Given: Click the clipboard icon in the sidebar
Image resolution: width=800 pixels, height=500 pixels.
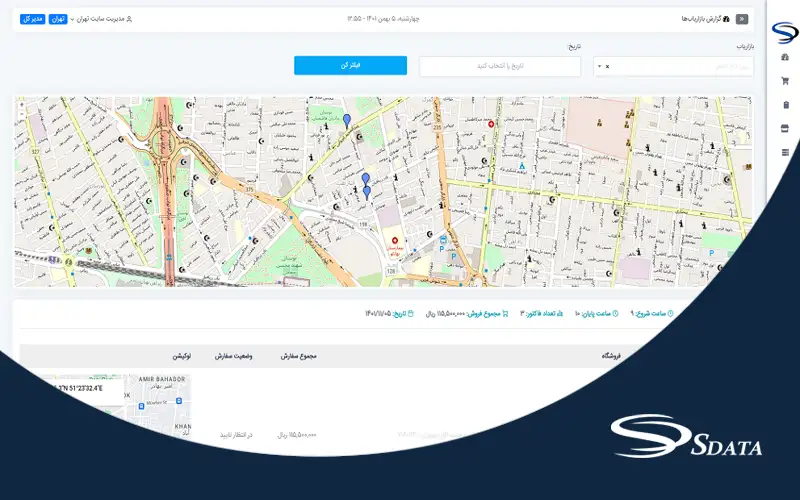Looking at the screenshot, I should pyautogui.click(x=785, y=105).
